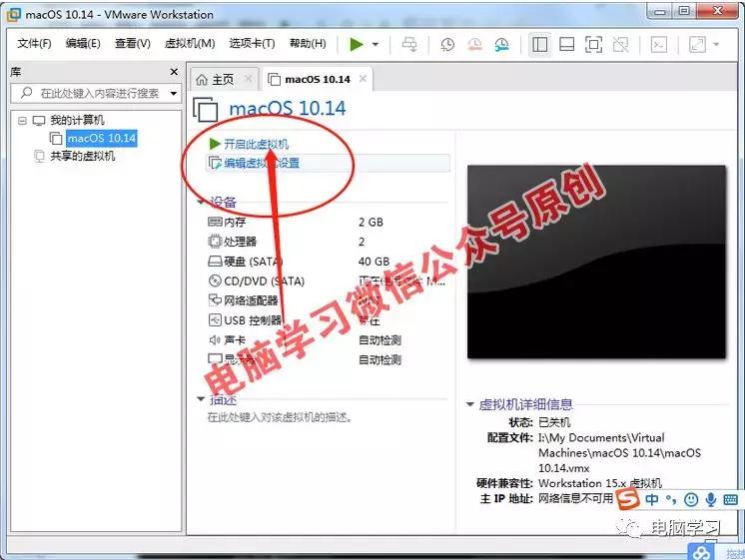Open the 虚拟机(M) menu
This screenshot has height=560, width=745.
(x=190, y=44)
